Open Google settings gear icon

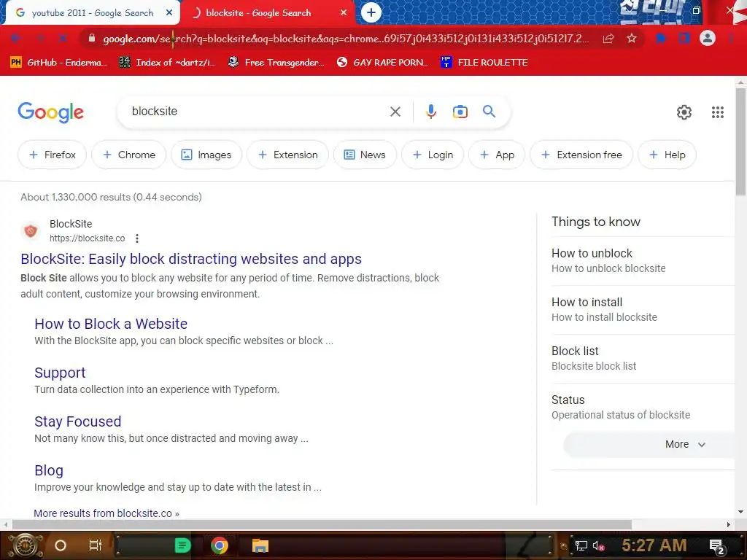pos(684,112)
